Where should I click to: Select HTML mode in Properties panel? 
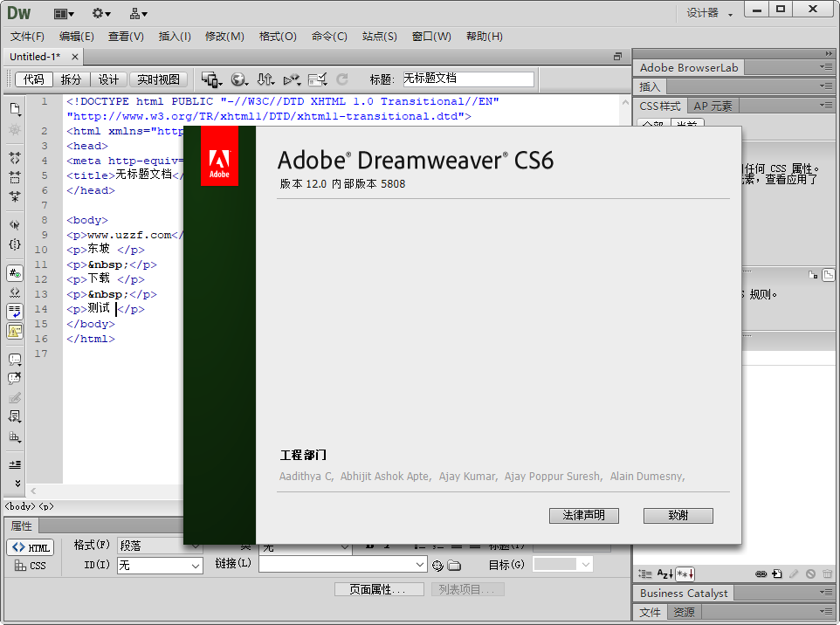point(31,547)
